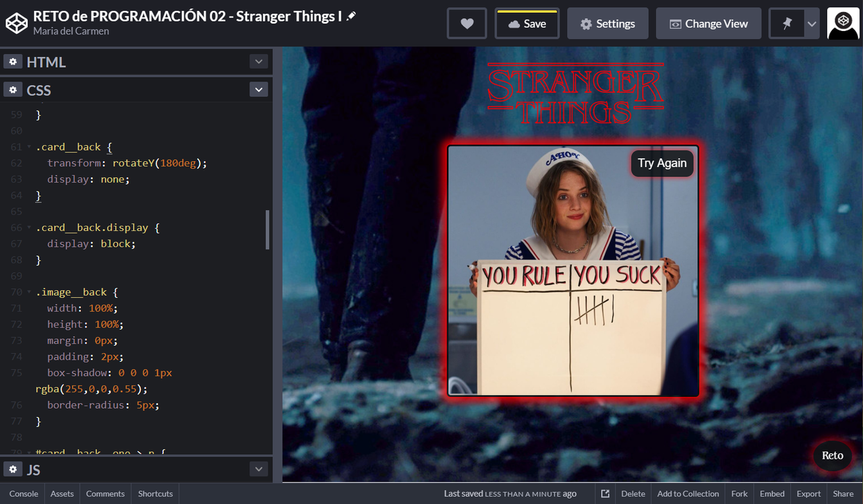The width and height of the screenshot is (863, 504).
Task: Click 'height: 100%;' on line 72
Action: coord(86,325)
